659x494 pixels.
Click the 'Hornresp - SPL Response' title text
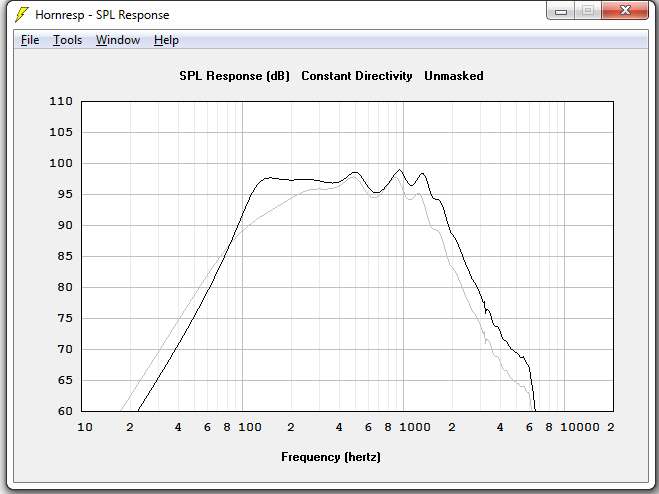102,15
